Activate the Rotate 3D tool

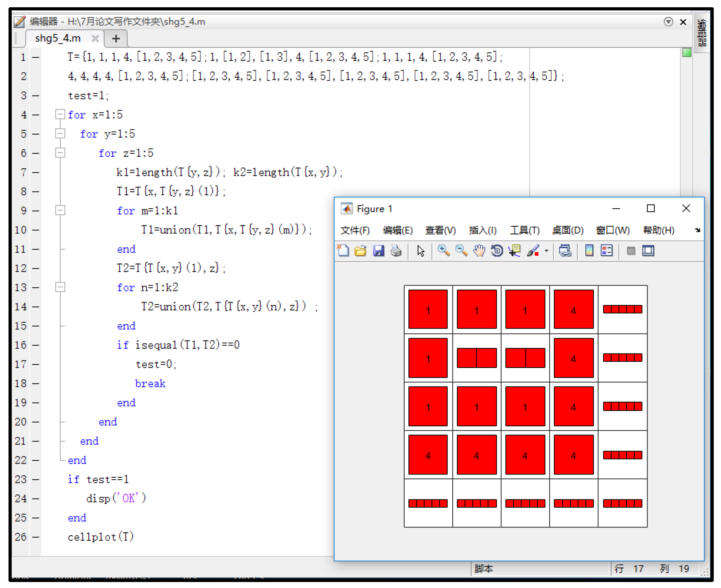497,251
